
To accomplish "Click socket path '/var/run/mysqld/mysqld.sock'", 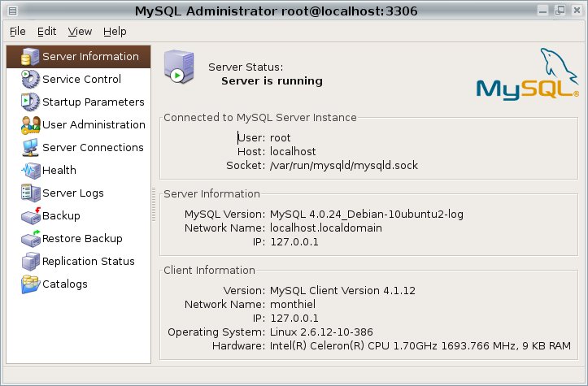I will [x=344, y=166].
